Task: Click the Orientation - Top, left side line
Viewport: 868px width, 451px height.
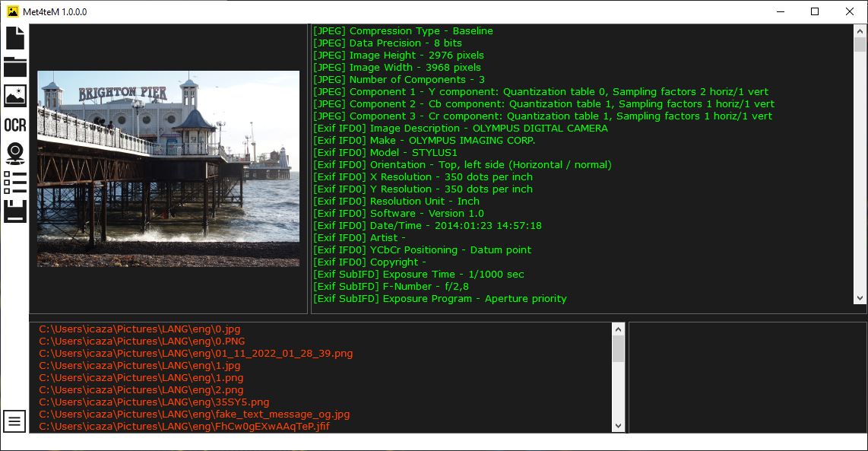Action: tap(463, 165)
